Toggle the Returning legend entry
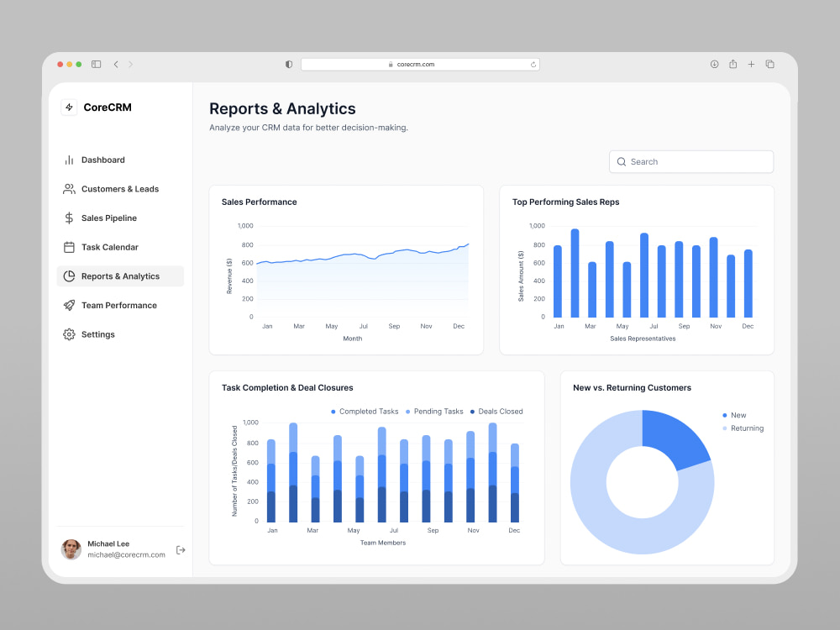Image resolution: width=840 pixels, height=630 pixels. click(743, 428)
